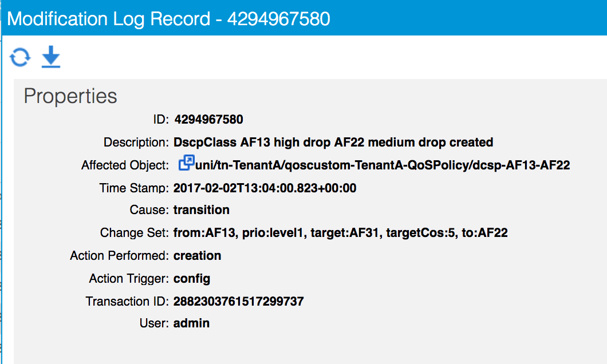Click the User value admin
The height and width of the screenshot is (364, 607).
click(191, 323)
